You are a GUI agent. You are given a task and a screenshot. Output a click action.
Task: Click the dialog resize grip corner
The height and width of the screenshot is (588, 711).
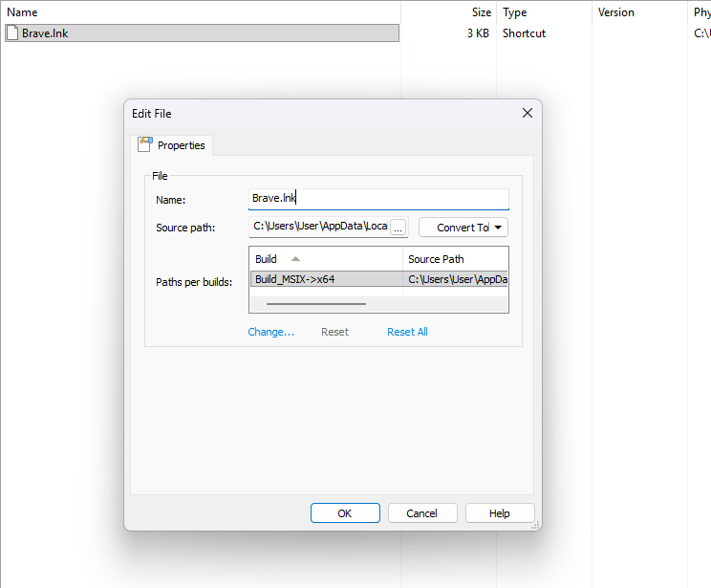535,525
